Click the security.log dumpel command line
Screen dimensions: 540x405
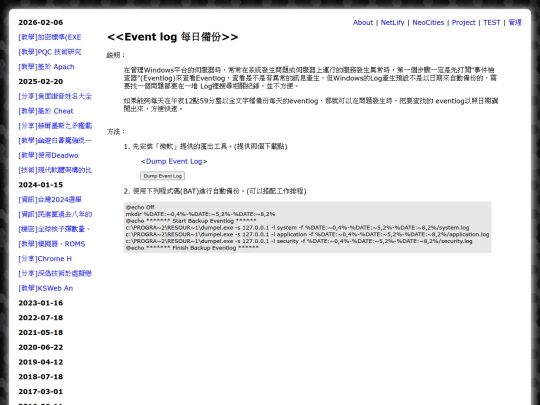coord(299,241)
